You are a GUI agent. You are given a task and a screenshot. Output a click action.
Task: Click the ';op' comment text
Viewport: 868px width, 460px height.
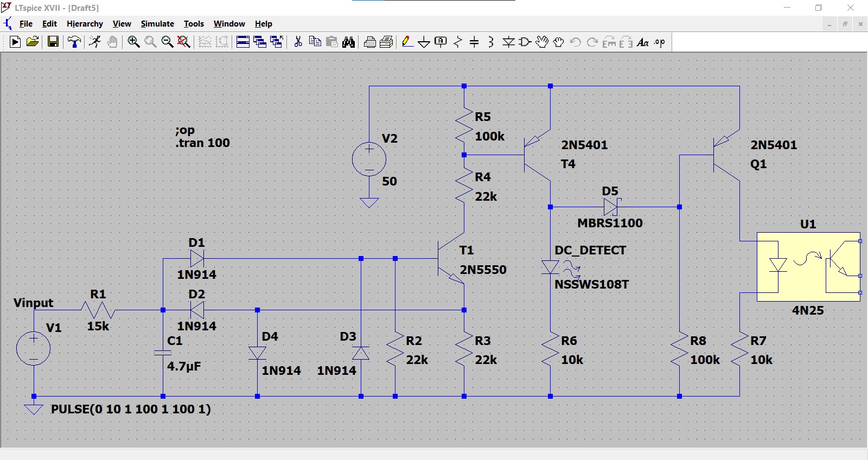(185, 130)
